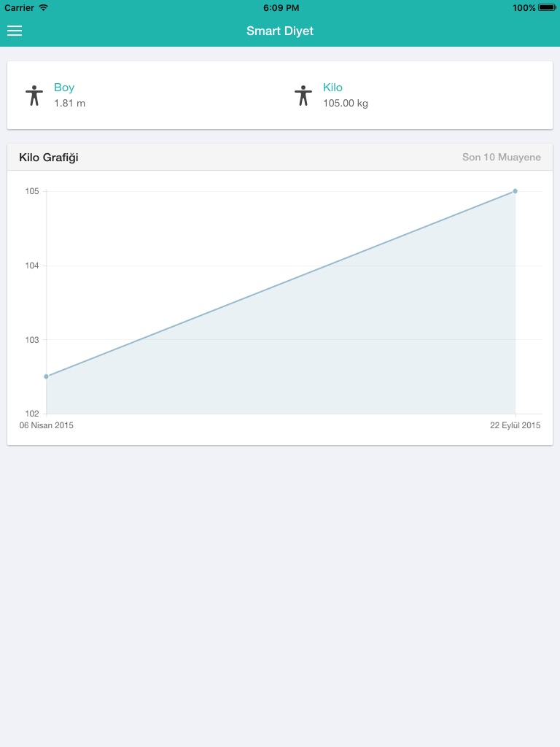Select the 06 Nisan 2015 data point
Viewport: 560px width, 747px height.
click(x=46, y=376)
